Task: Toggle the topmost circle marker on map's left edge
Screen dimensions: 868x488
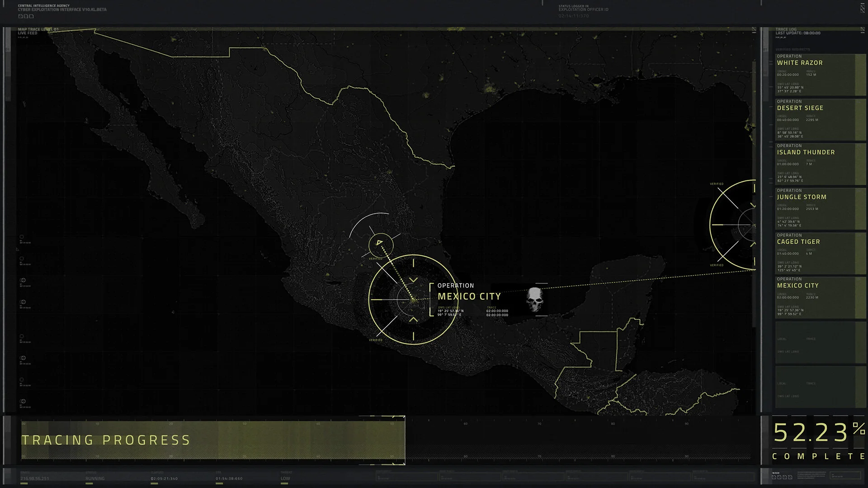Action: pos(22,237)
